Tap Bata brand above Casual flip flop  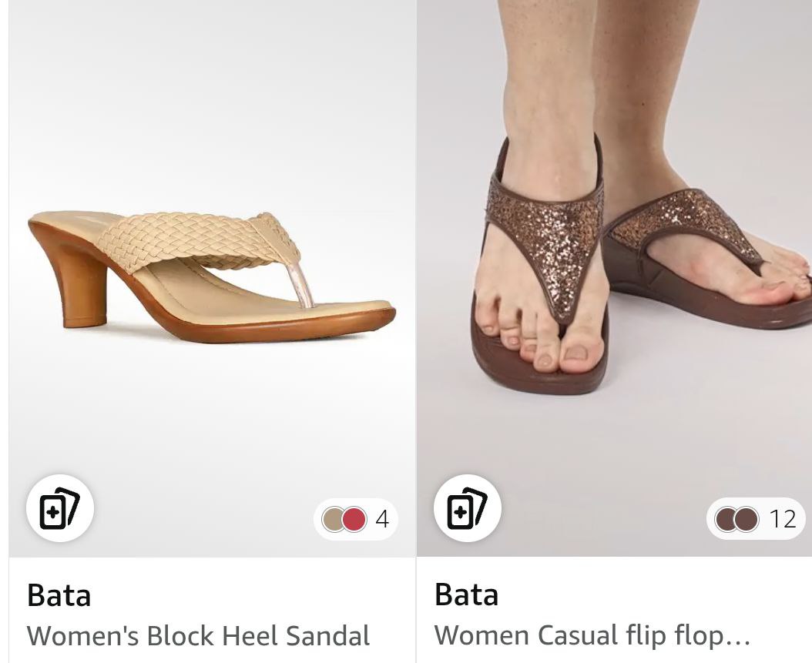467,595
